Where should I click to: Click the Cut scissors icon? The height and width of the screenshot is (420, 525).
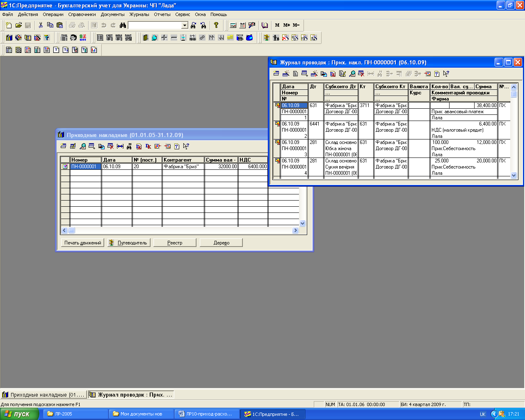point(41,25)
